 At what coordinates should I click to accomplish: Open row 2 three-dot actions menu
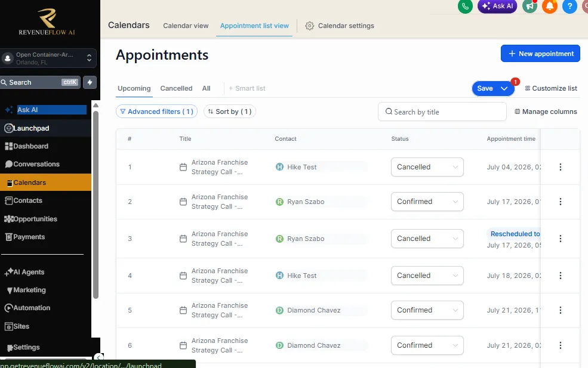pyautogui.click(x=561, y=202)
